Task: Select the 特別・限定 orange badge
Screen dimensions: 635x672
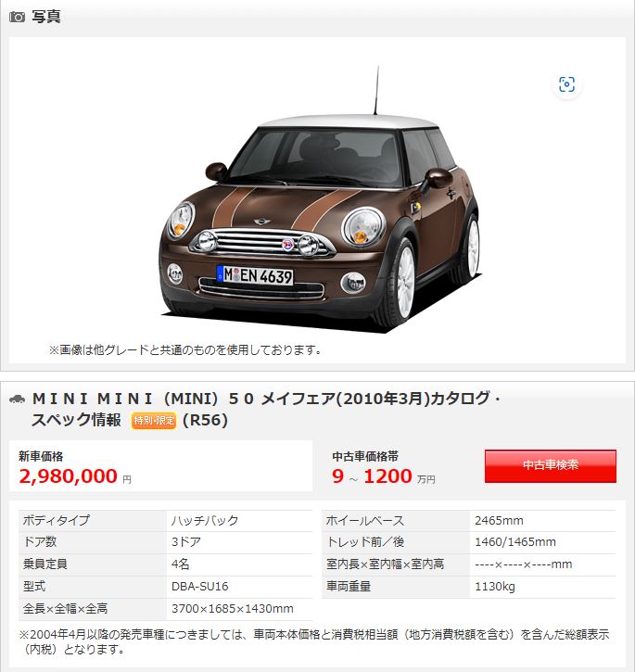Action: click(x=154, y=421)
